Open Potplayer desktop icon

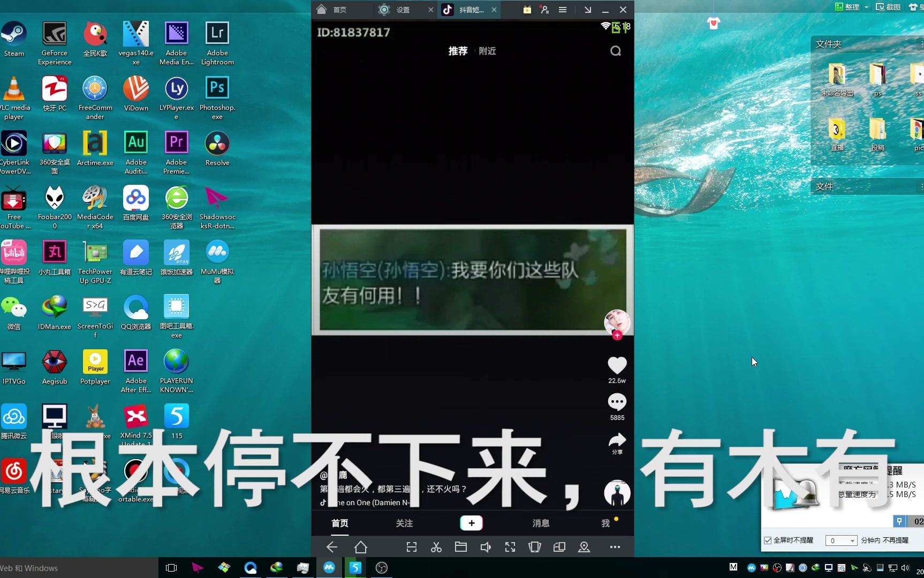[95, 367]
